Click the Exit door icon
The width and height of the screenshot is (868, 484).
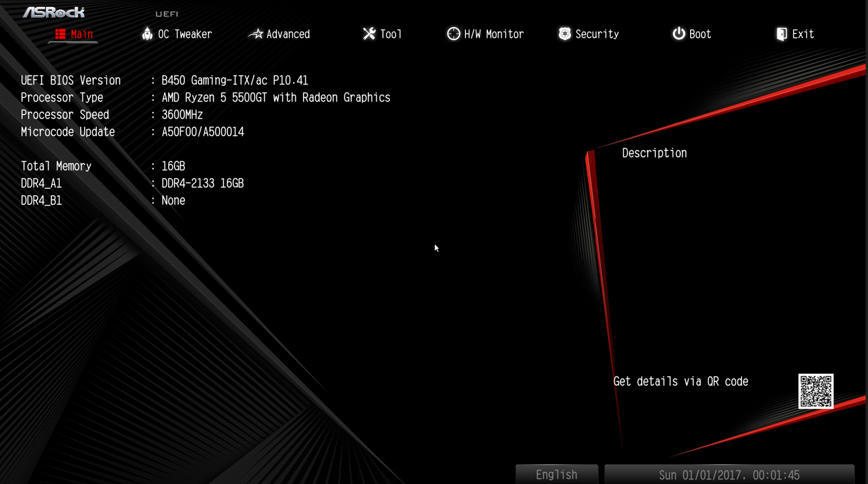[x=782, y=34]
